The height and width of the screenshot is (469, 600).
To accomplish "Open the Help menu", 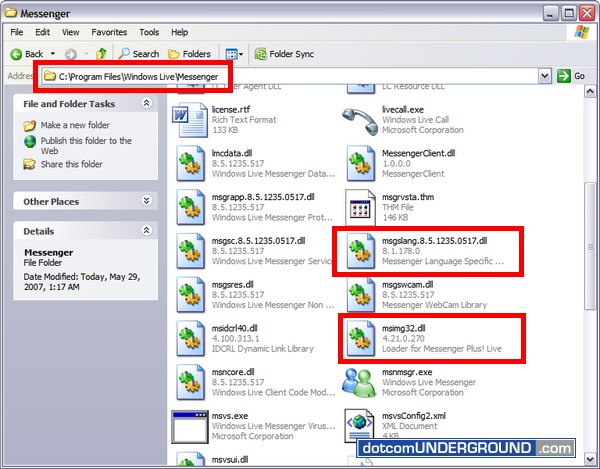I will tap(179, 32).
